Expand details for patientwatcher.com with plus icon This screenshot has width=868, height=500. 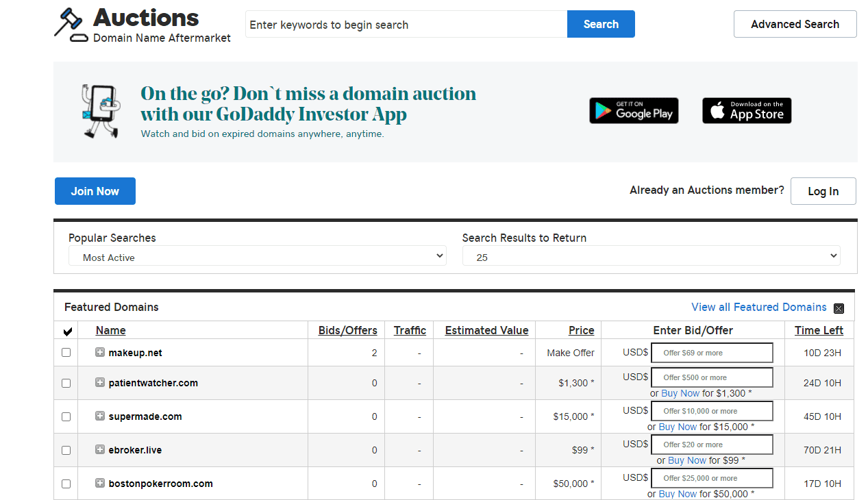(x=100, y=382)
